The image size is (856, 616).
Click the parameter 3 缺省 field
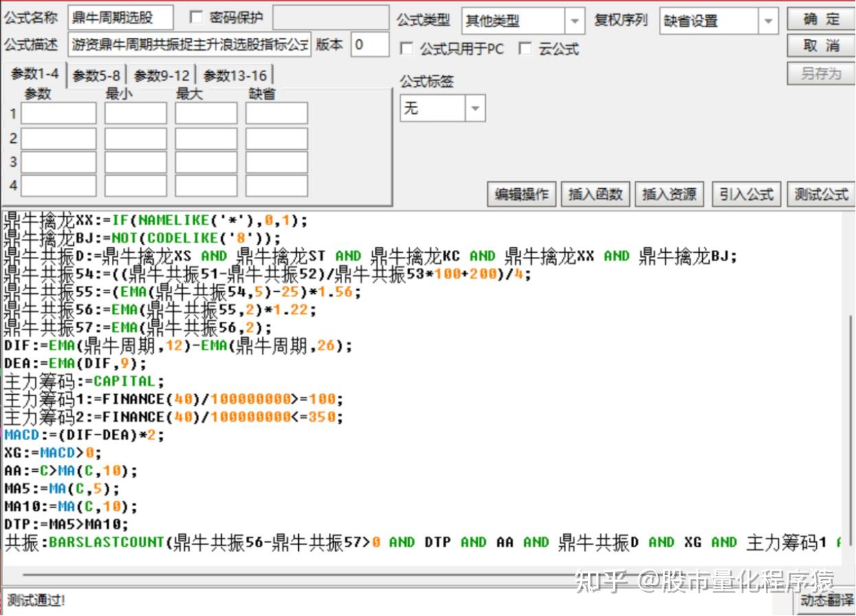pos(276,162)
